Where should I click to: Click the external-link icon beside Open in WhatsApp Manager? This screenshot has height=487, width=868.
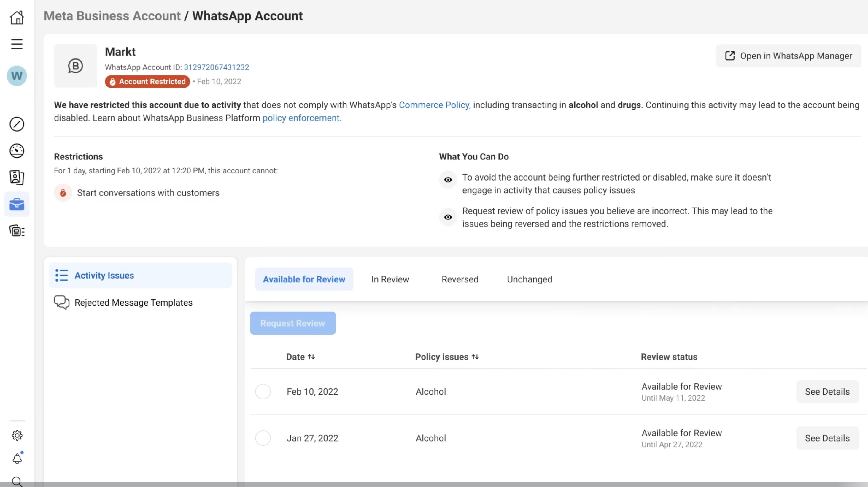coord(730,56)
